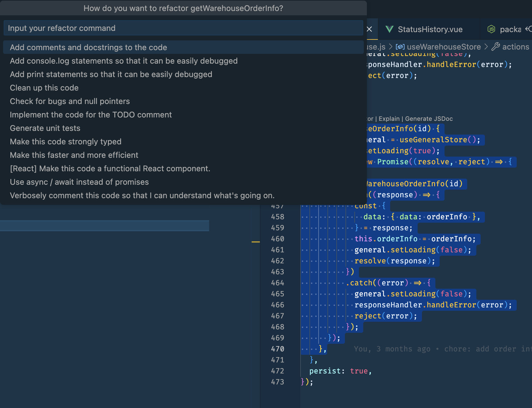Click line number 470 in the gutter
532x408 pixels.
278,349
